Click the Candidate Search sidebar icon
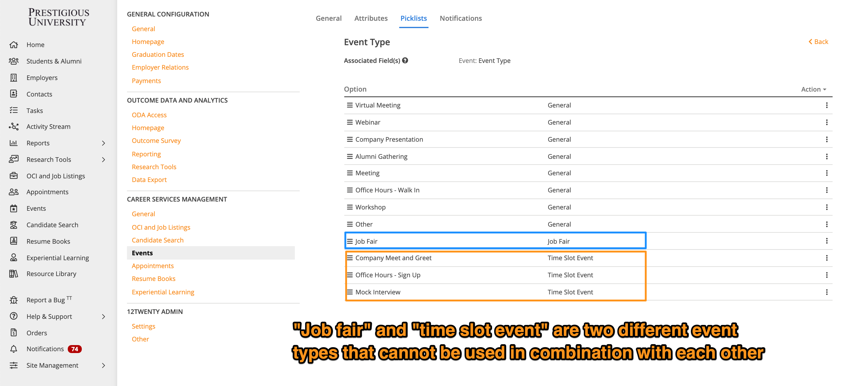This screenshot has height=386, width=868. tap(13, 225)
